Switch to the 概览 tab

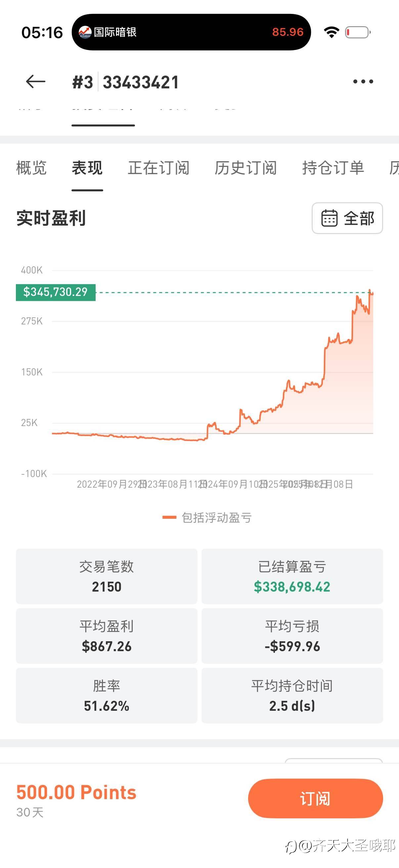pos(31,168)
